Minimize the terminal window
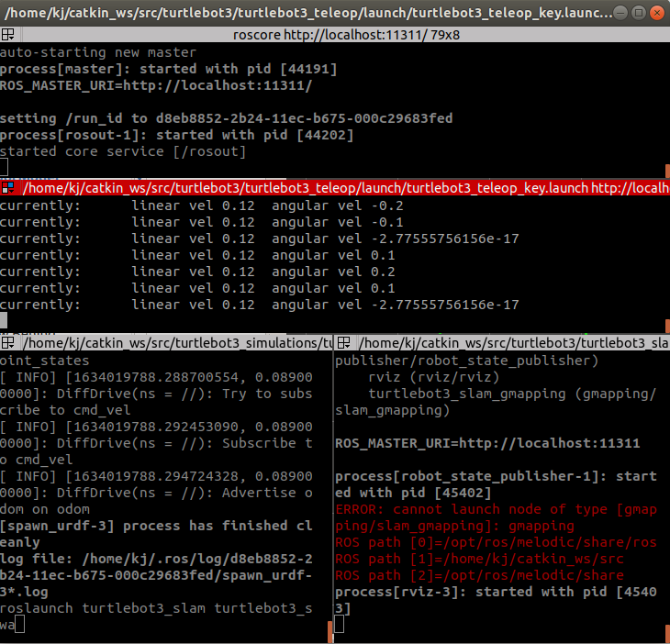 (x=620, y=13)
